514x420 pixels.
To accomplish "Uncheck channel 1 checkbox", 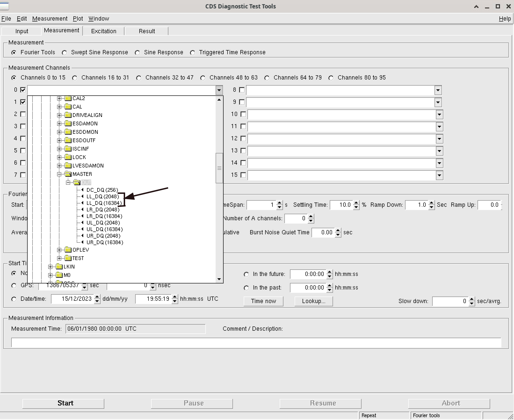I will tap(23, 102).
